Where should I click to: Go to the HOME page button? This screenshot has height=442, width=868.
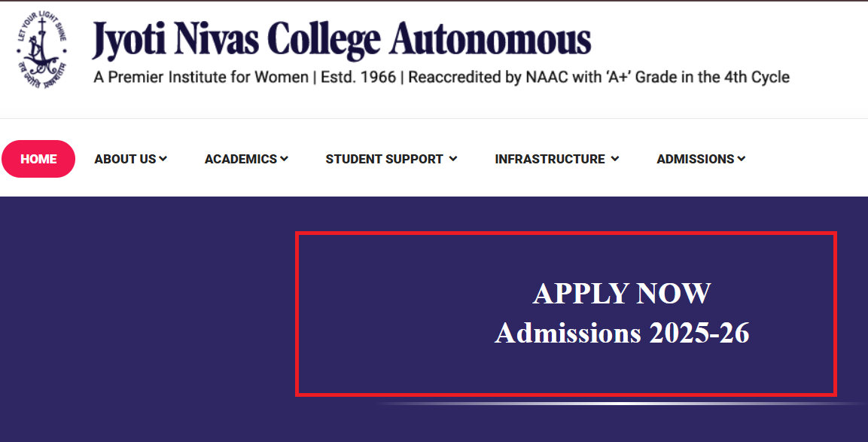pos(38,159)
